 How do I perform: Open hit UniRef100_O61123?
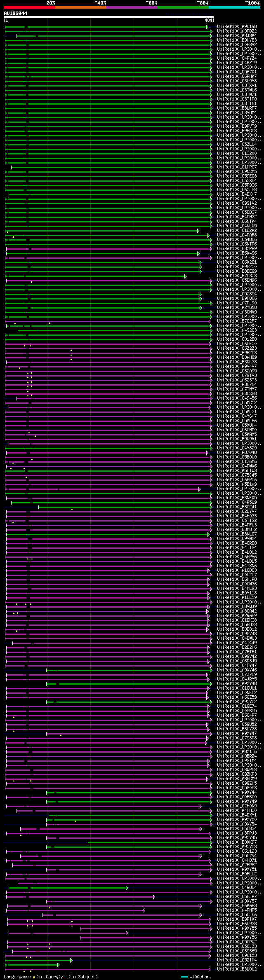click(237, 851)
